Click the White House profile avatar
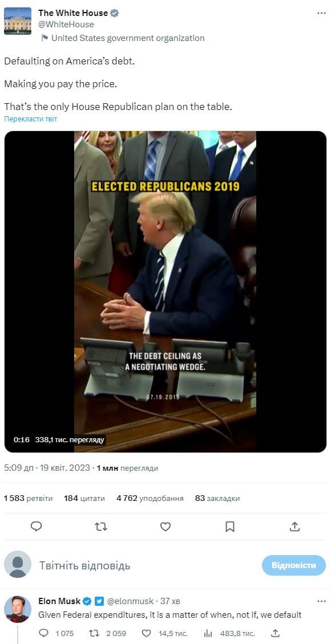Screen dimensions: 331x644 pyautogui.click(x=18, y=21)
